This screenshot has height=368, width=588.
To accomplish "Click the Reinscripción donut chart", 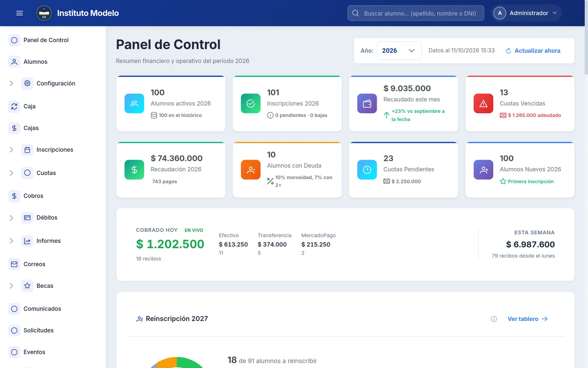I will tap(177, 362).
